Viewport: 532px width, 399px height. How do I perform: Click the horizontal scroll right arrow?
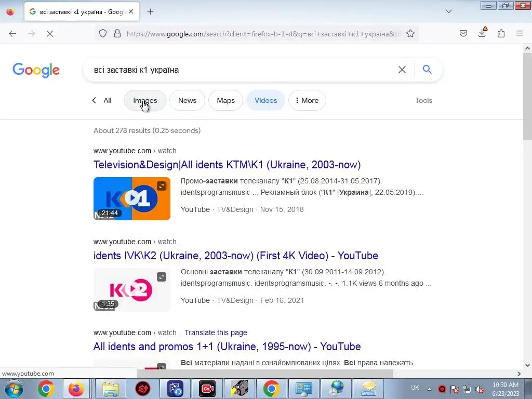(519, 374)
